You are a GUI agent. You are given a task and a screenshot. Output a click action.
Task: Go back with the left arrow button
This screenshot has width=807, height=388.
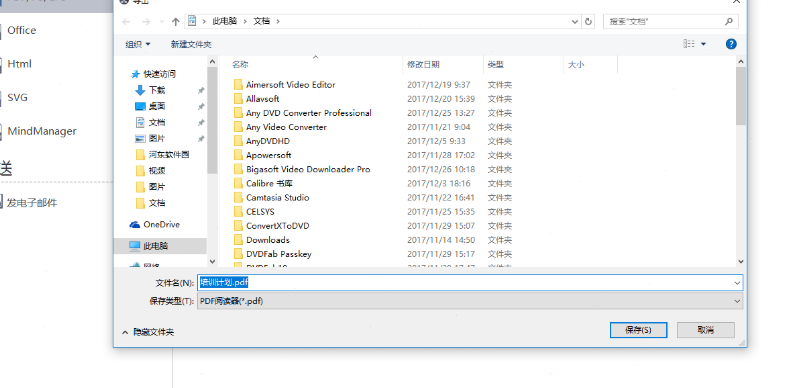point(127,22)
